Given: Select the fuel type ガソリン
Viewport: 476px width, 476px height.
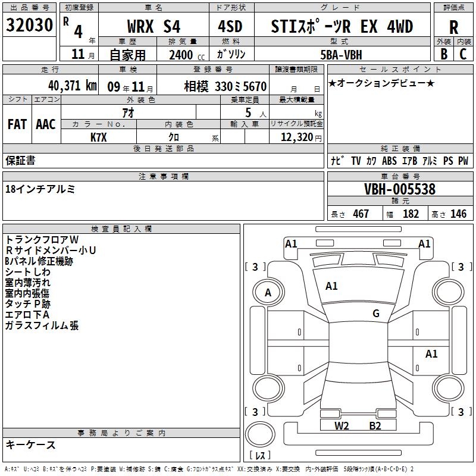Looking at the screenshot, I should click(231, 54).
